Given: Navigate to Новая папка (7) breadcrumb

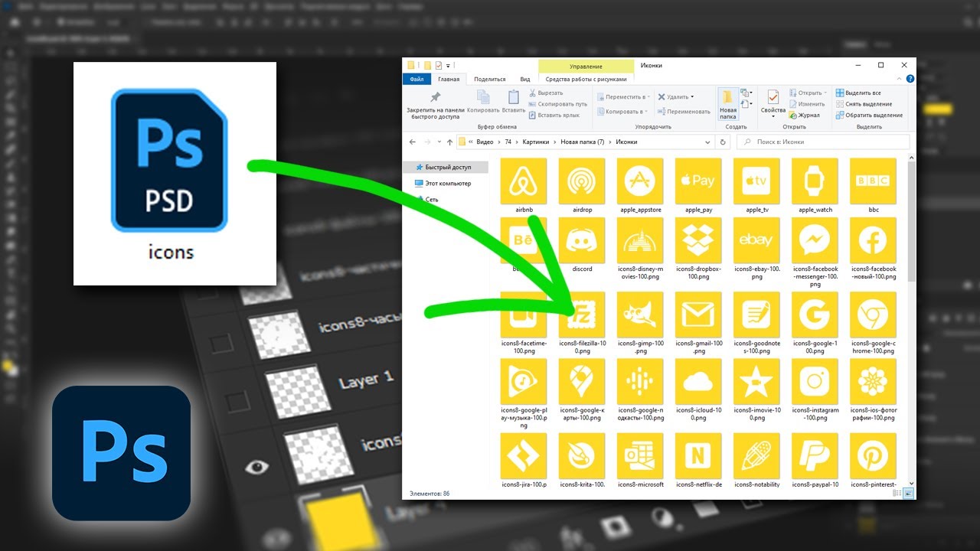Looking at the screenshot, I should [x=583, y=142].
